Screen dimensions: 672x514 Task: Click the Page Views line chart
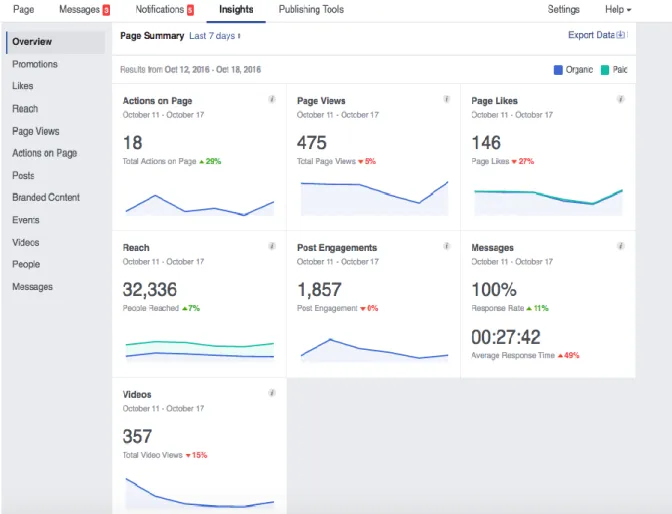[374, 198]
